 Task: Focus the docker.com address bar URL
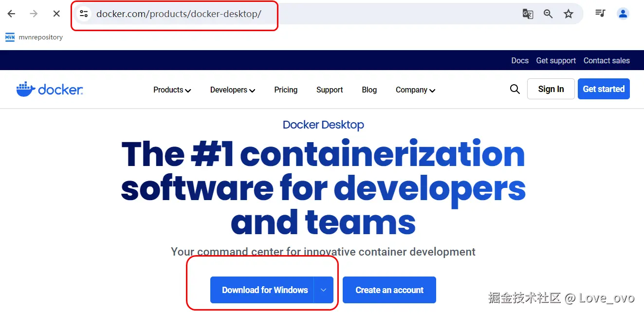click(x=179, y=14)
